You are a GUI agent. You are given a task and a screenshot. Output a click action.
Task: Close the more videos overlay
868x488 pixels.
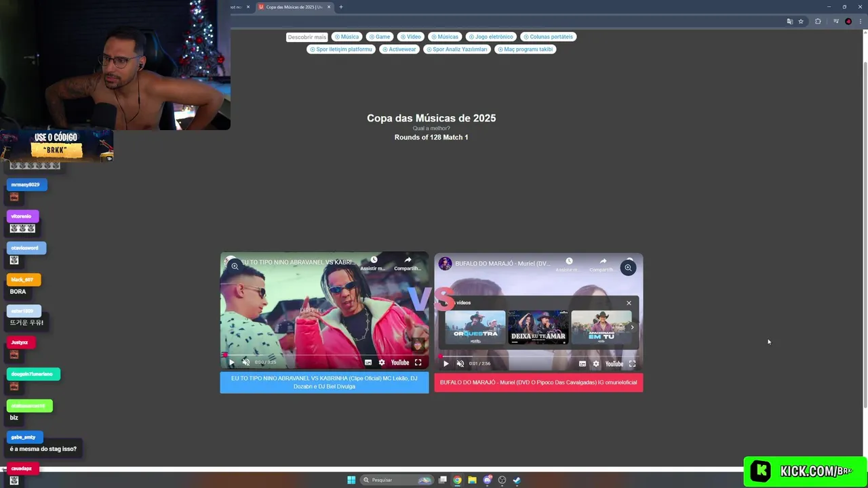(629, 303)
